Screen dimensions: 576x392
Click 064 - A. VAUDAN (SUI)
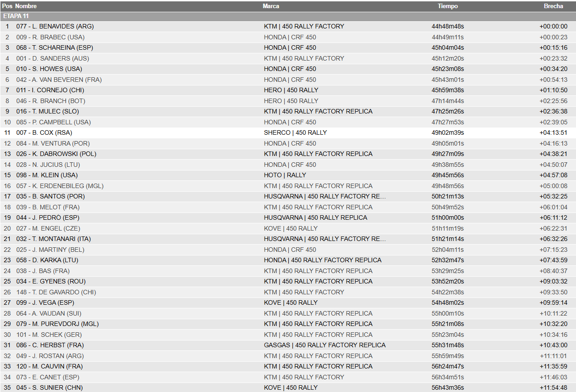pos(49,313)
